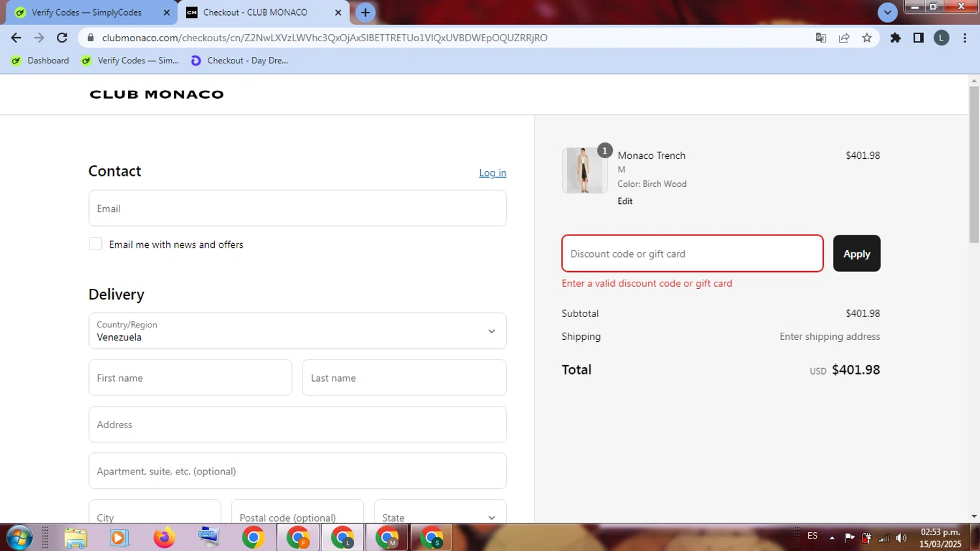Launch Firefox from the taskbar

(165, 538)
